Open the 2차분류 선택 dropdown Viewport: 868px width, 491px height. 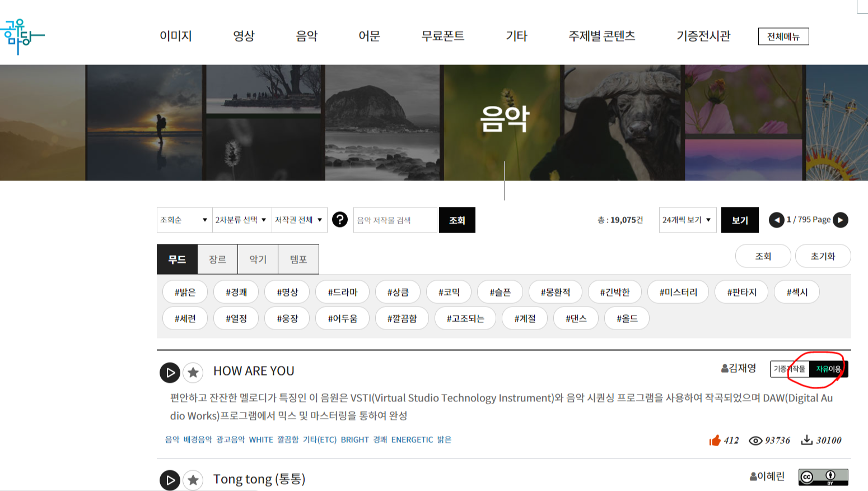[242, 220]
